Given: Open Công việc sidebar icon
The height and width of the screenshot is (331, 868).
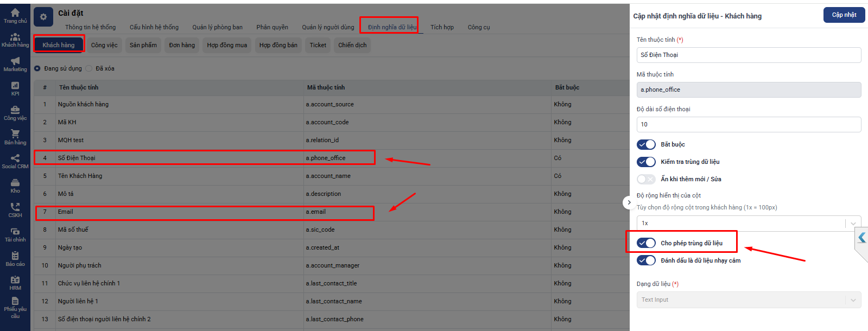Looking at the screenshot, I should 15,110.
